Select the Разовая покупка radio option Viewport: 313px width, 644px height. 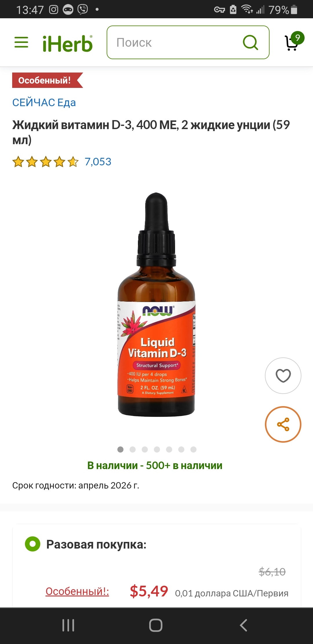point(32,544)
